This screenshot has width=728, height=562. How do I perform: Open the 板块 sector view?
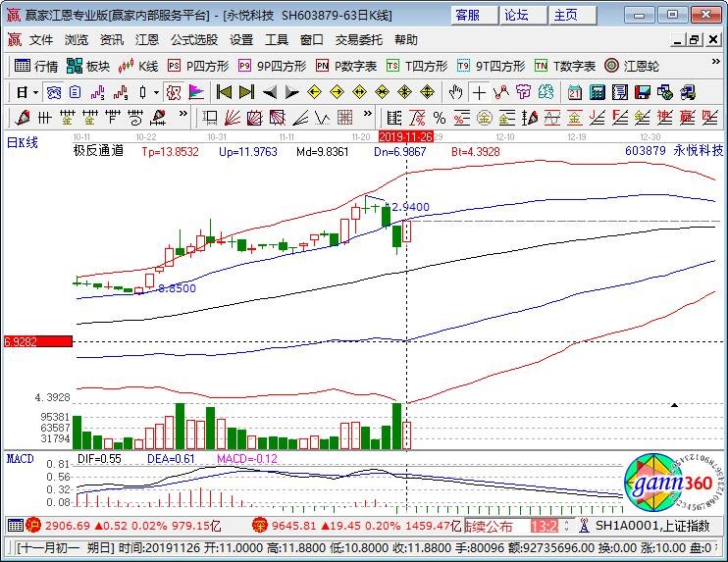tap(88, 67)
